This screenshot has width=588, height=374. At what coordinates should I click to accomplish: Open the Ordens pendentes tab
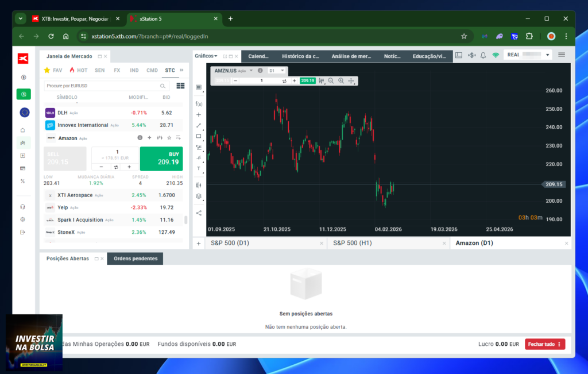point(136,259)
